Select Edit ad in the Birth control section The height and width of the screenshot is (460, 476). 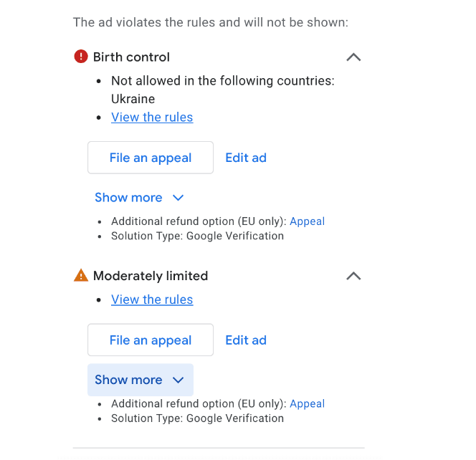[x=246, y=158]
